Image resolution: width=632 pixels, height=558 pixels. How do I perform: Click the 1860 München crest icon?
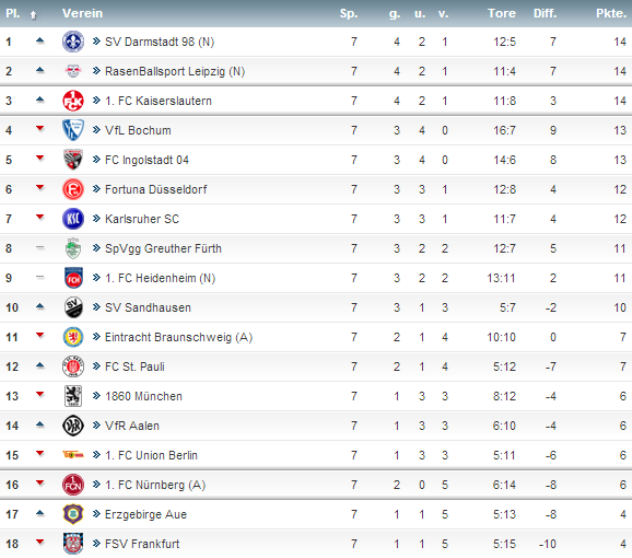72,396
